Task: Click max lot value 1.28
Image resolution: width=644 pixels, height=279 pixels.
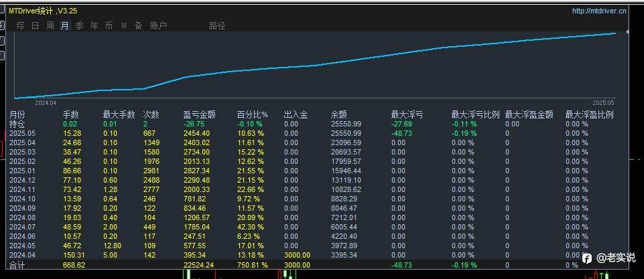Action: click(x=110, y=189)
